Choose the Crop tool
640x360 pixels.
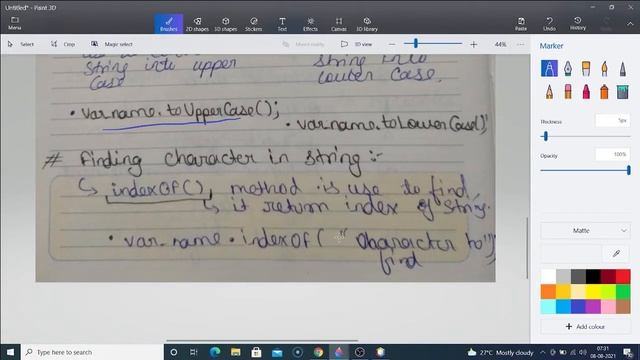pos(63,44)
